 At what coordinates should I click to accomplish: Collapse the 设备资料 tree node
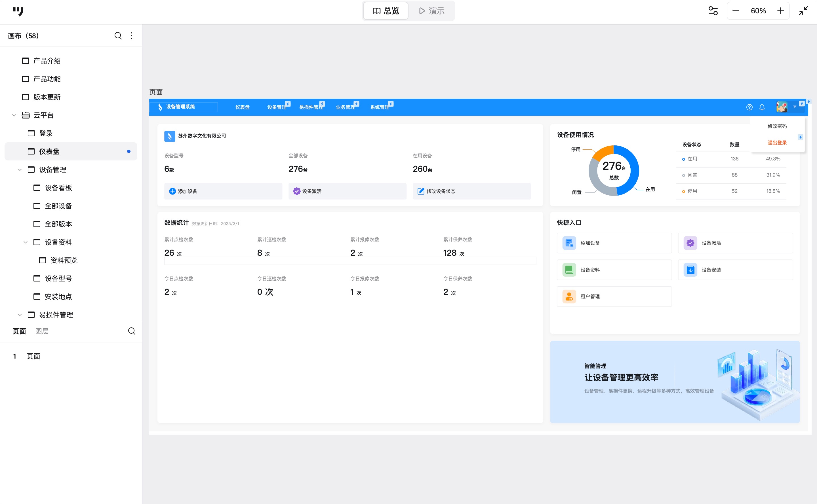pyautogui.click(x=25, y=242)
